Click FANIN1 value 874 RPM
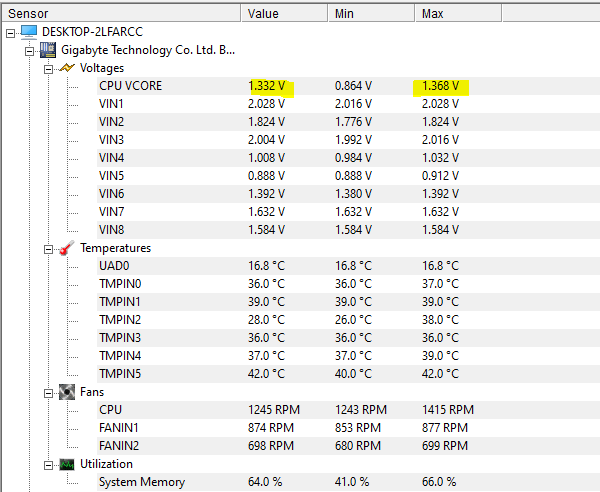Screen dimensions: 600x492 (x=271, y=428)
